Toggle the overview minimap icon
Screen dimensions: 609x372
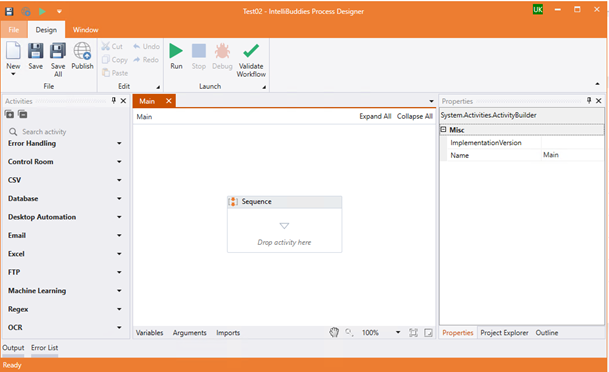428,333
